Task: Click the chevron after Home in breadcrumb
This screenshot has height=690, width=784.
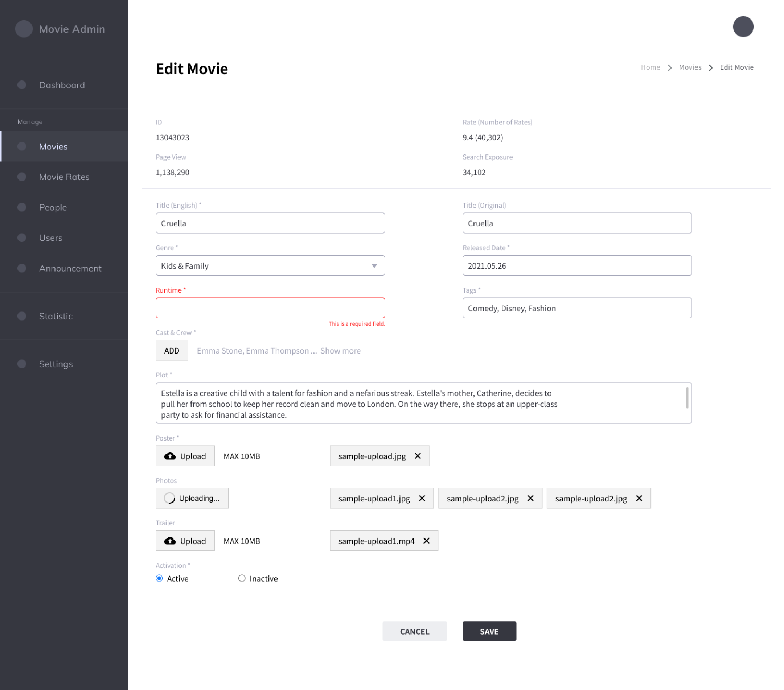Action: coord(670,67)
